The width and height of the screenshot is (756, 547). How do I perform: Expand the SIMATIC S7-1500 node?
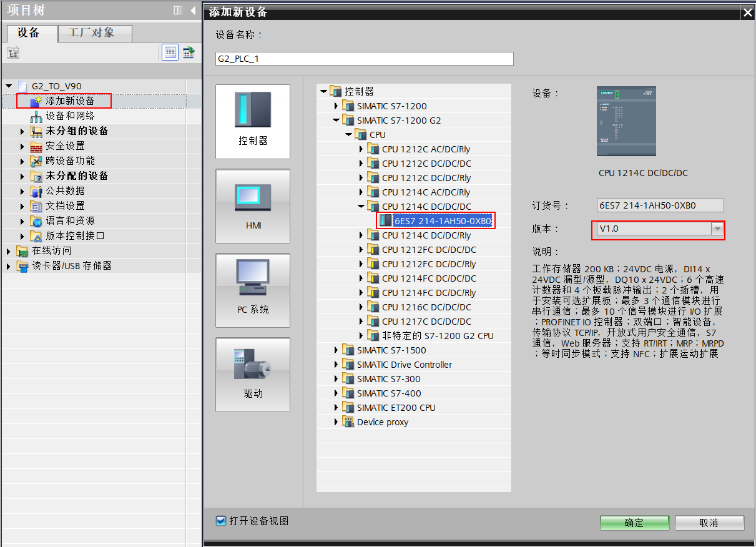coord(336,350)
